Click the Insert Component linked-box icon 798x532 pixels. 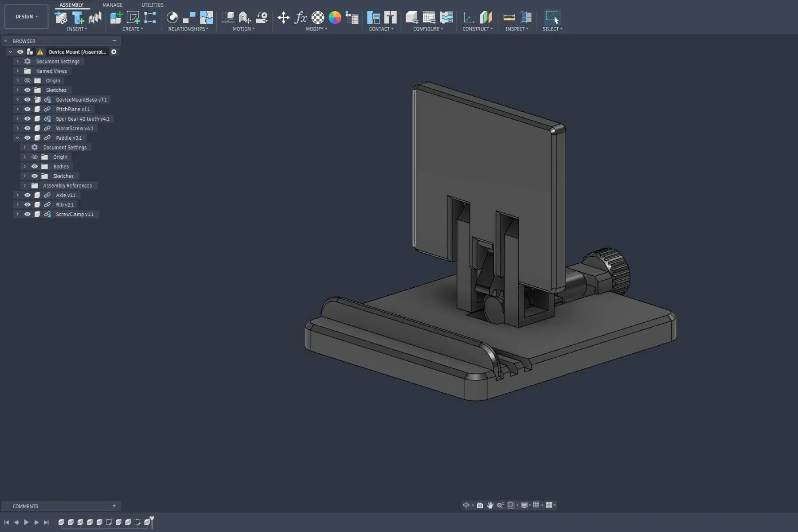(x=61, y=18)
